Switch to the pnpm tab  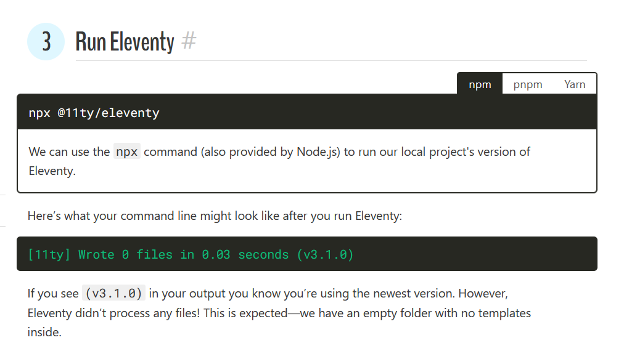coord(528,84)
